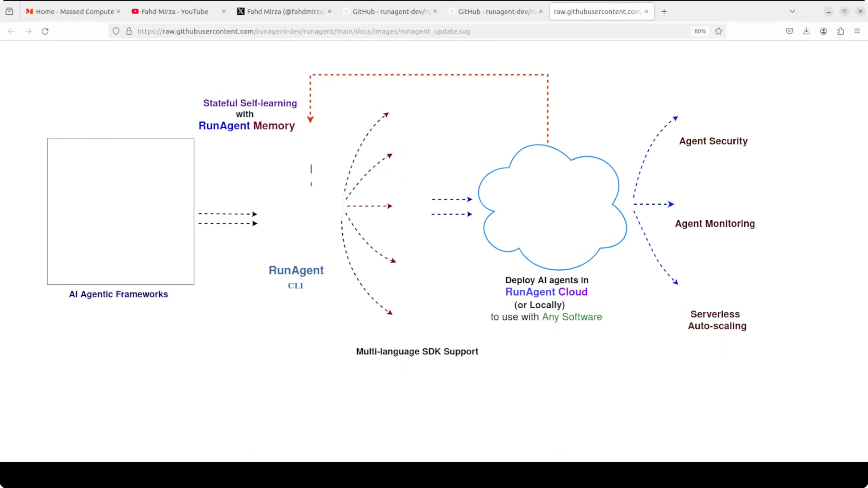Close the raw.githubusercontent.com tab
This screenshot has height=488, width=868.
(646, 12)
